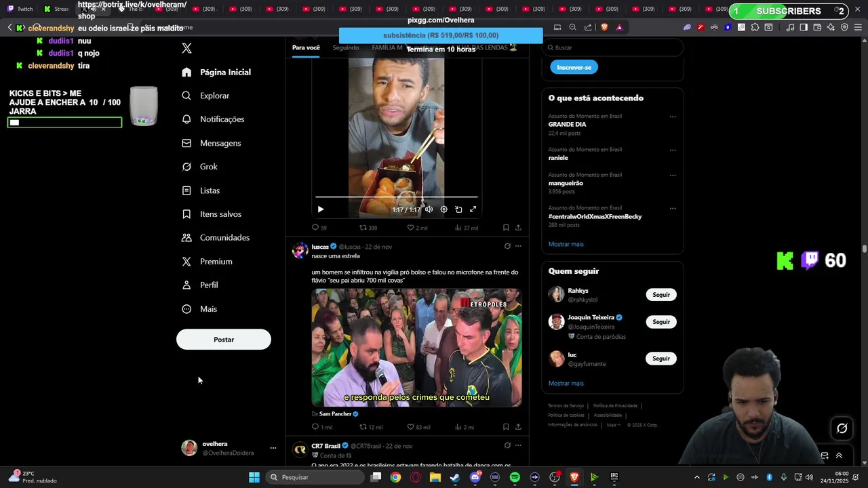The height and width of the screenshot is (488, 868).
Task: Follow luc with Seguir button
Action: (661, 359)
